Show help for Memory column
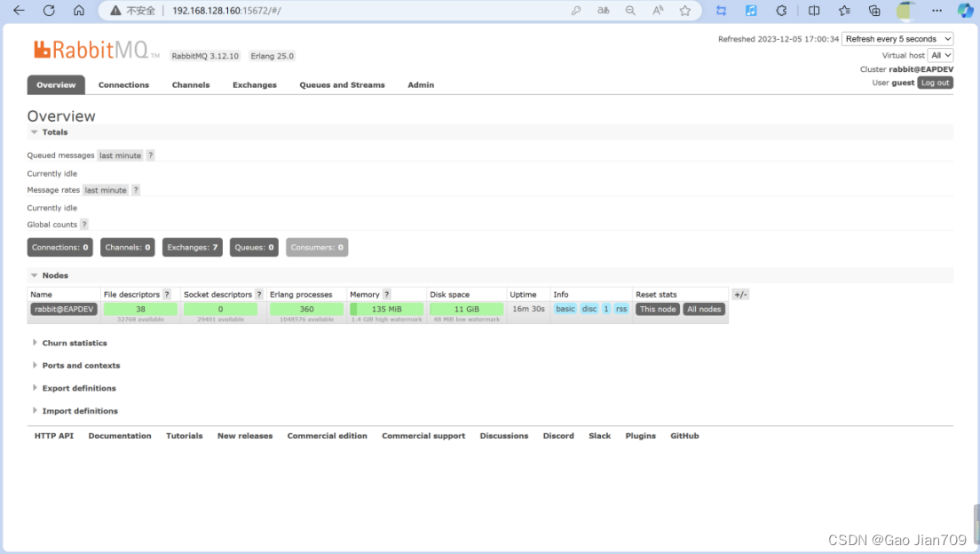980x554 pixels. coord(387,295)
